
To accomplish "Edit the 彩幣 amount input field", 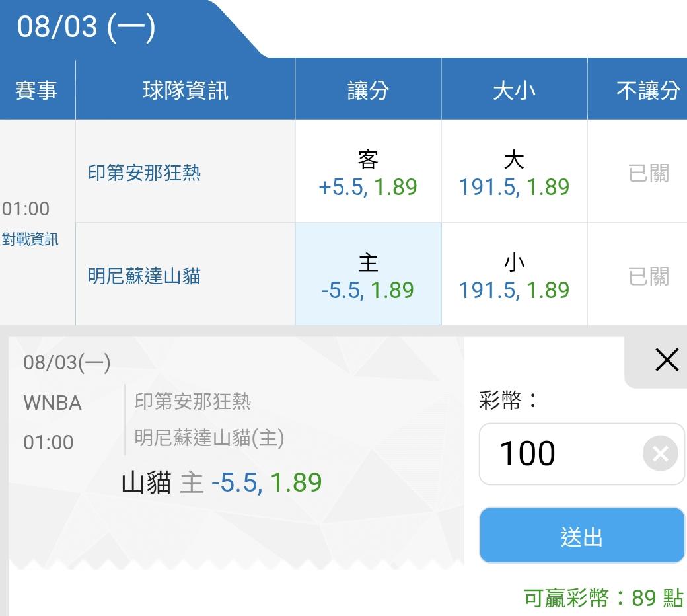I will click(581, 454).
